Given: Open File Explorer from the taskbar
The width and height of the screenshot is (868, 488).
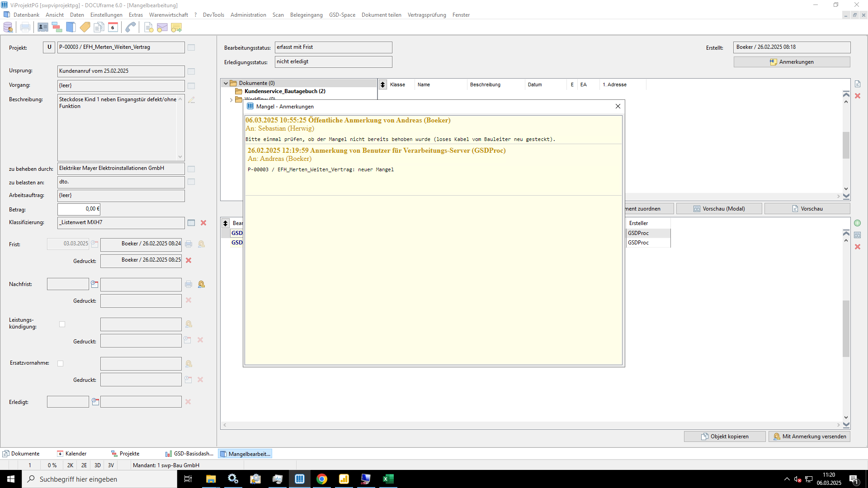Looking at the screenshot, I should pos(211,479).
